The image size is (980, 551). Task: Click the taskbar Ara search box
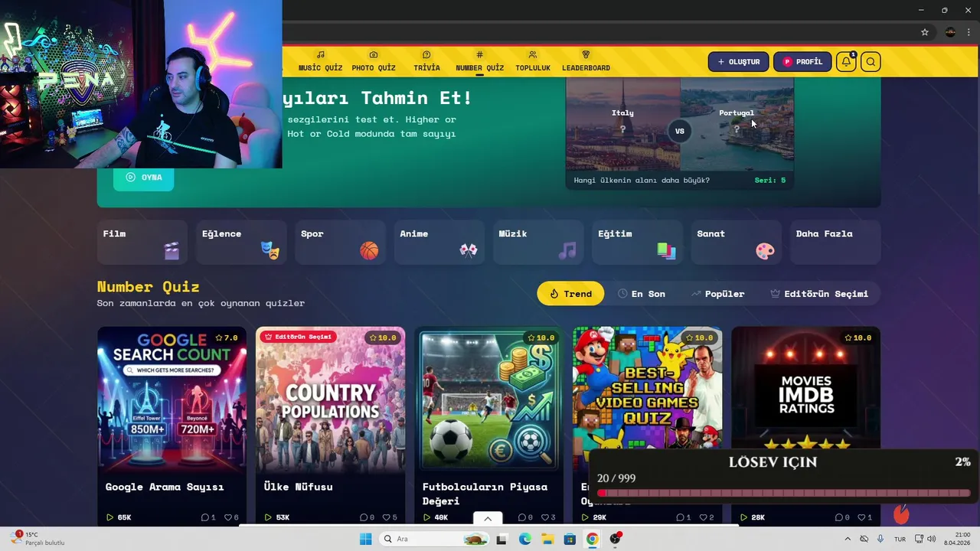[x=433, y=539]
